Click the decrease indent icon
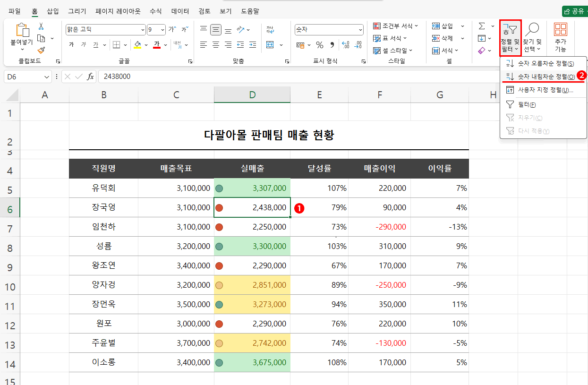 (x=240, y=45)
